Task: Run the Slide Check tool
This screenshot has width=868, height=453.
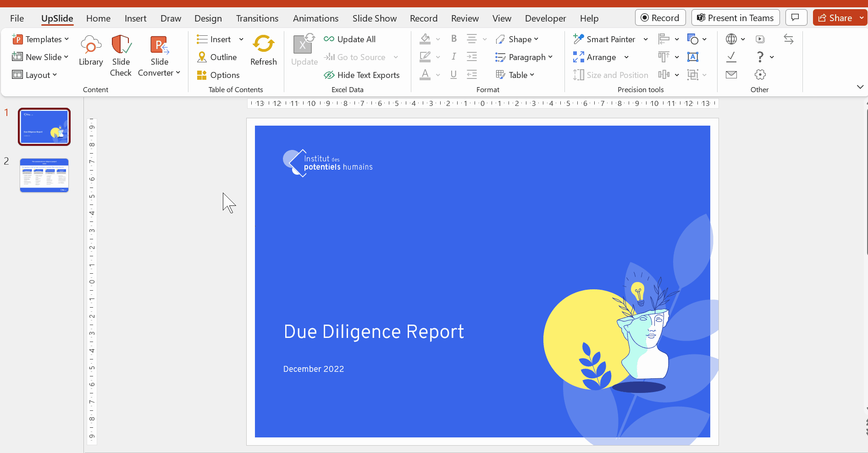Action: point(121,54)
